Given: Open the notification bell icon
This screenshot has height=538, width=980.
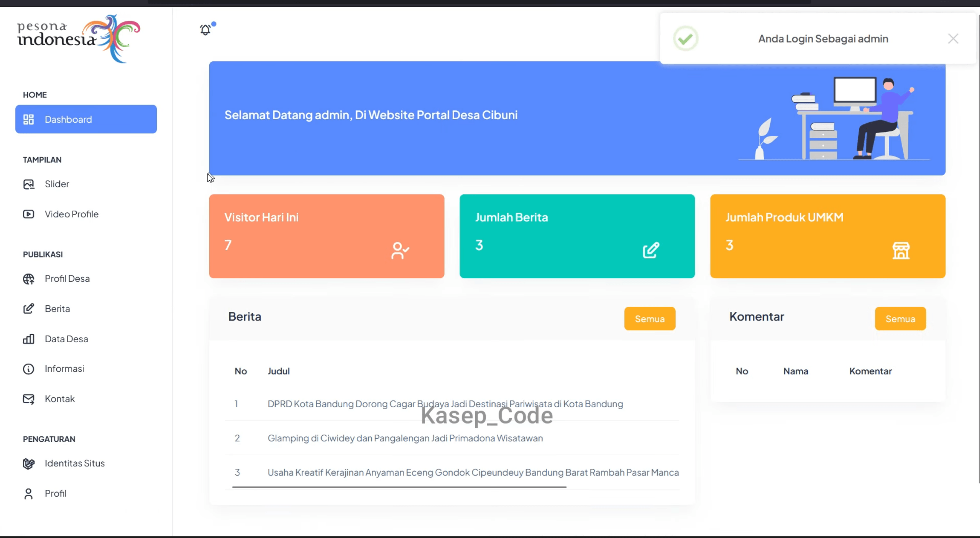Looking at the screenshot, I should pyautogui.click(x=205, y=30).
